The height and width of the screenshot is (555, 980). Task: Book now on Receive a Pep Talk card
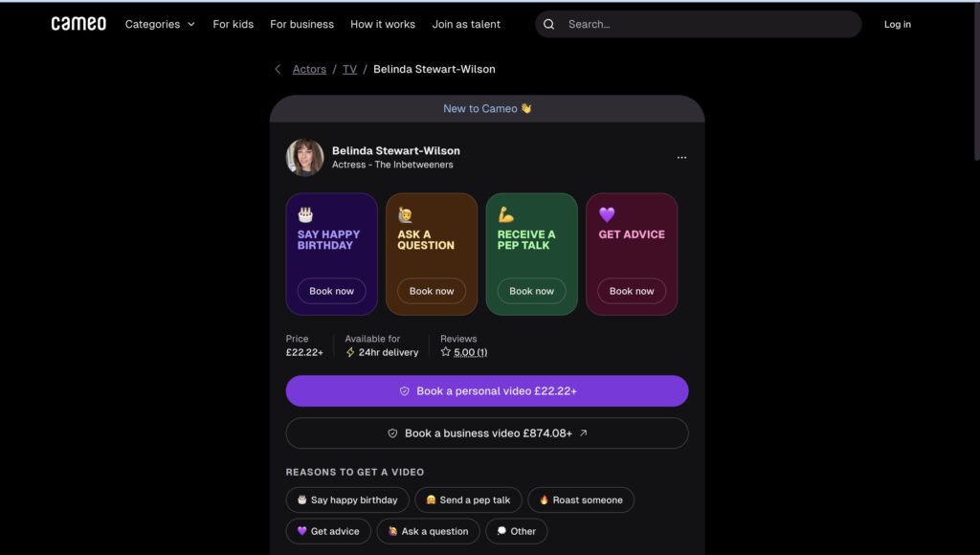(x=531, y=291)
